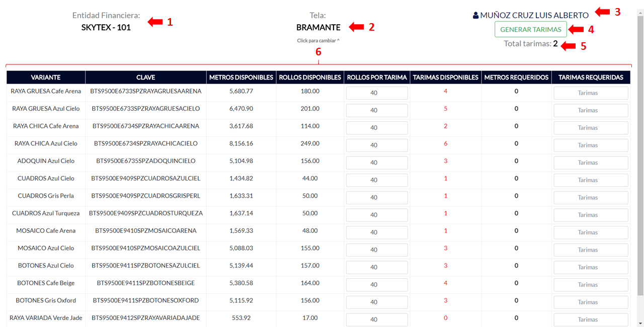Click Tarimas requeridas field for RAYA VARIADA Verde Jade

pyautogui.click(x=591, y=319)
